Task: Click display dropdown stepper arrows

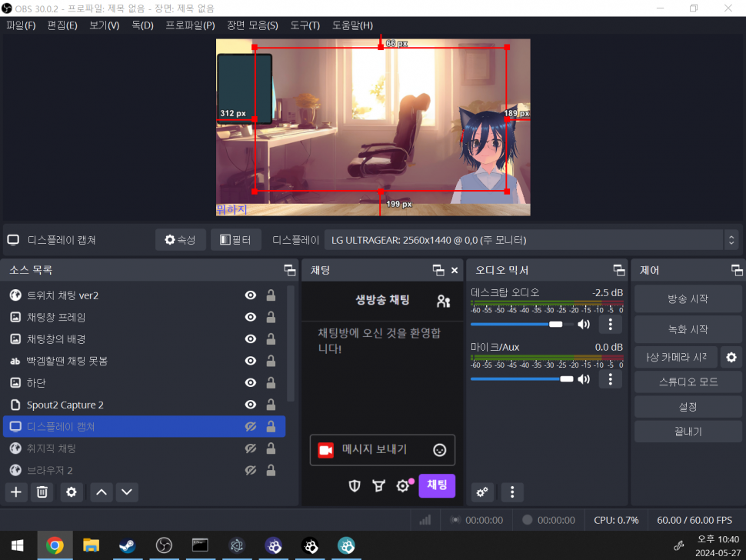Action: point(731,240)
